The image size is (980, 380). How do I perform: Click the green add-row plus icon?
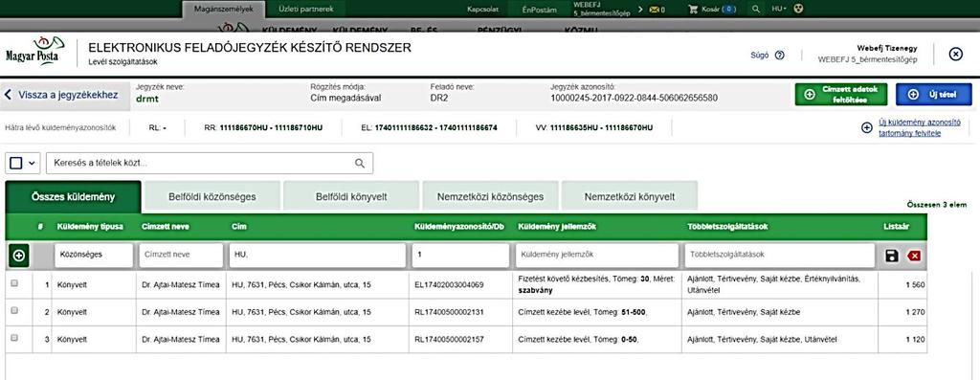[x=19, y=256]
